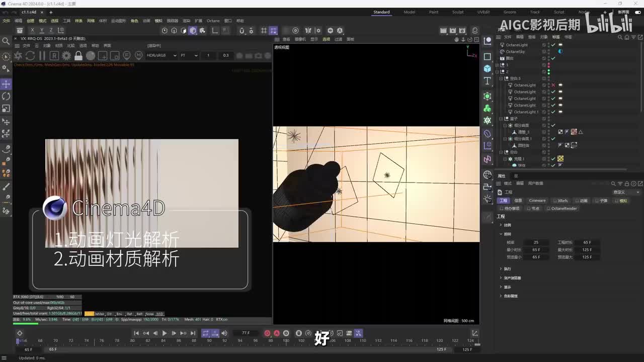This screenshot has width=644, height=362.
Task: Collapse the 空白.5 group in object tree
Action: click(501, 78)
